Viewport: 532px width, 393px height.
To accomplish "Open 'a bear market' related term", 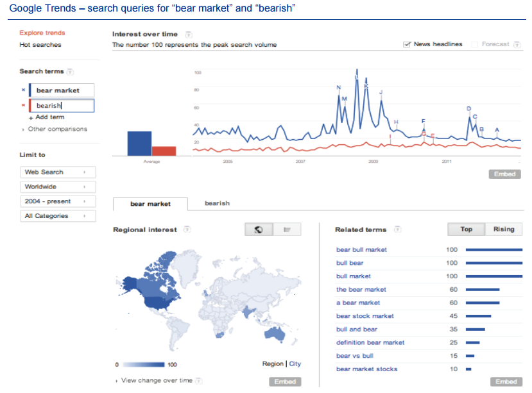I will (358, 303).
